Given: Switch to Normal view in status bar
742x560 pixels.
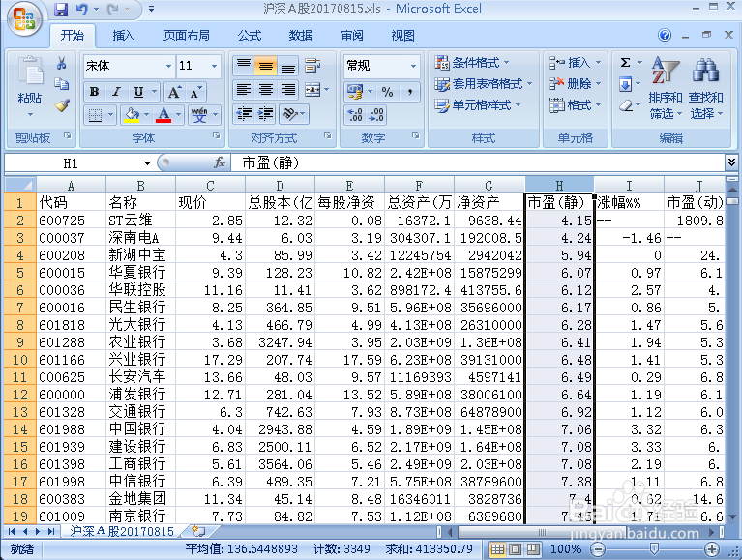Looking at the screenshot, I should pyautogui.click(x=497, y=549).
